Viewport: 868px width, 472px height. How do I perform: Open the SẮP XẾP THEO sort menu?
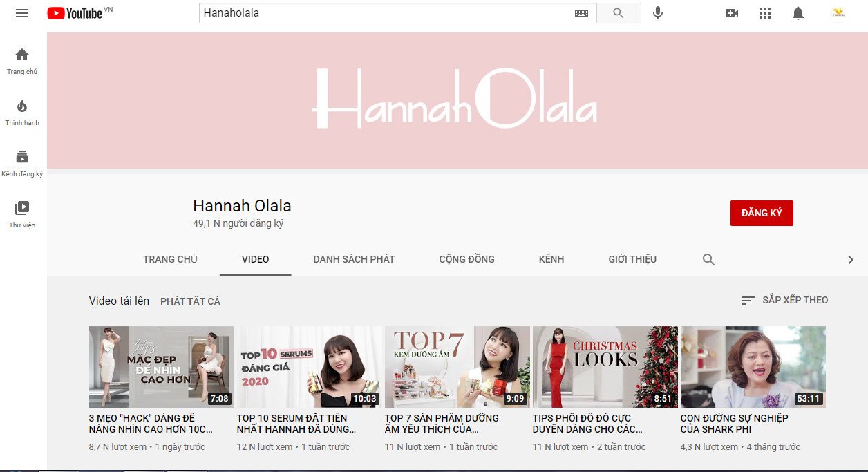coord(784,300)
